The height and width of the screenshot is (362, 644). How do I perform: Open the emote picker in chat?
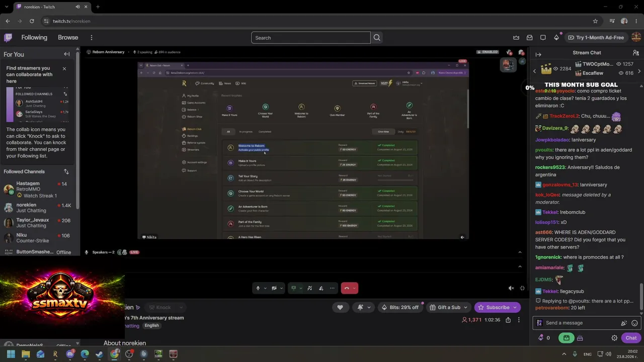click(634, 323)
